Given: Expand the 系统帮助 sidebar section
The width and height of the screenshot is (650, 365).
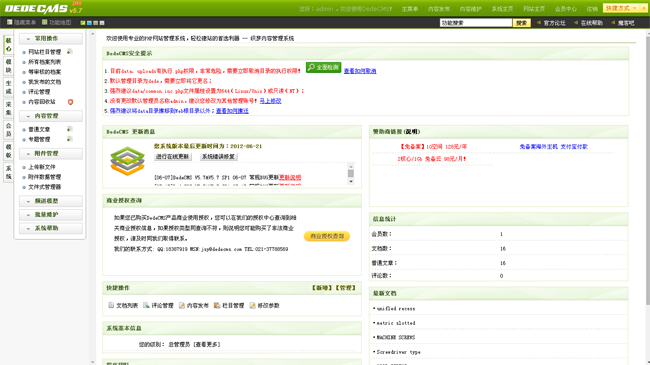Looking at the screenshot, I should point(51,229).
